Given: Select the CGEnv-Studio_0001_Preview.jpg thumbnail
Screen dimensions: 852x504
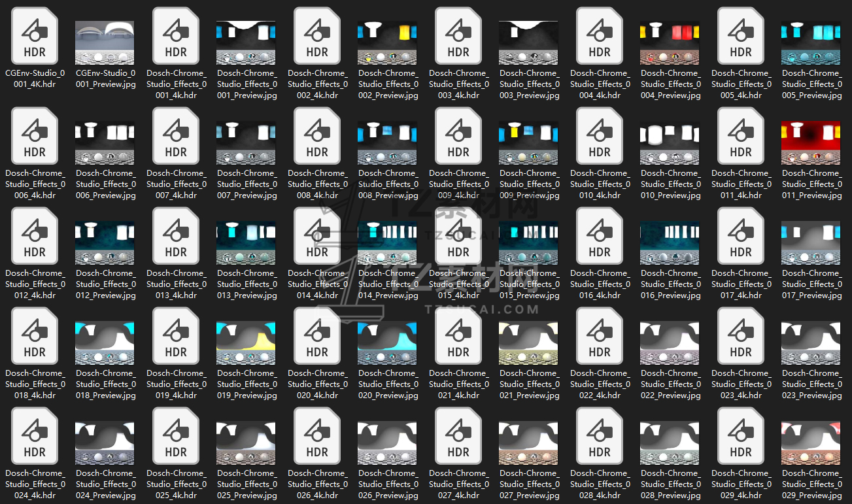Looking at the screenshot, I should click(105, 43).
